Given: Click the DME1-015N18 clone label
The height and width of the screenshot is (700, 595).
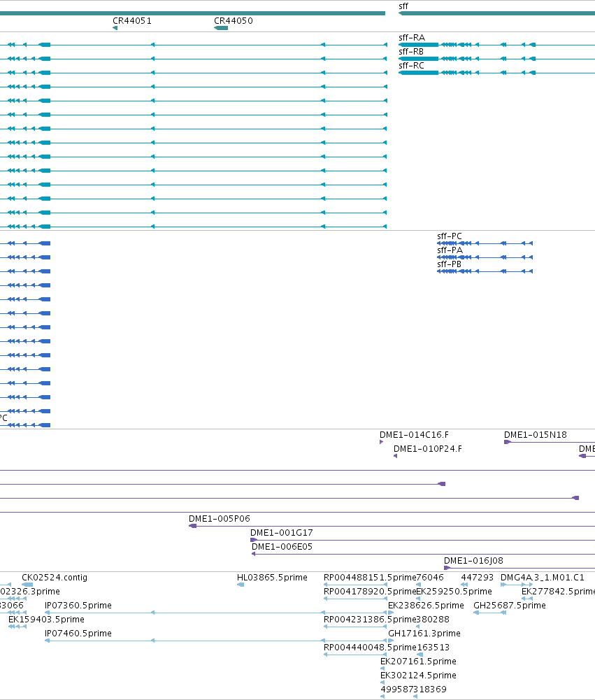Looking at the screenshot, I should click(x=535, y=435).
